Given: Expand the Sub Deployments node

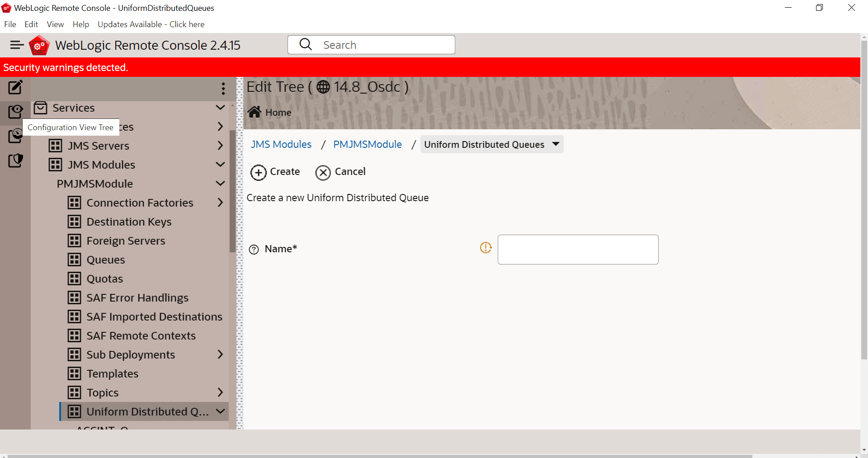Looking at the screenshot, I should coord(220,354).
